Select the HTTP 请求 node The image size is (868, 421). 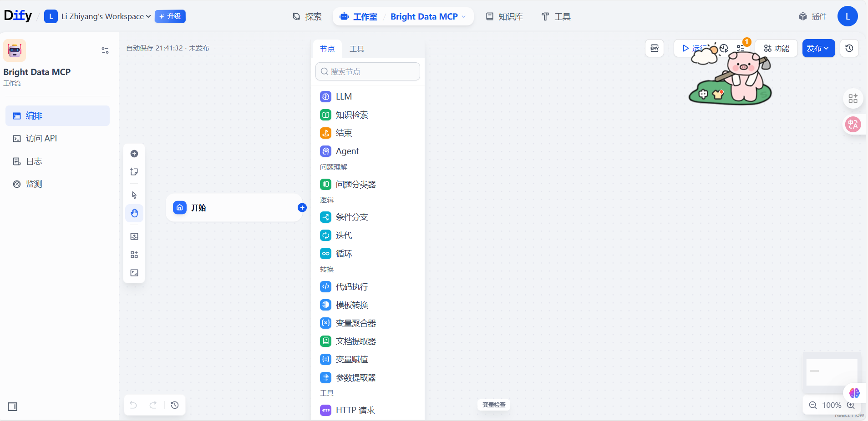(368, 411)
